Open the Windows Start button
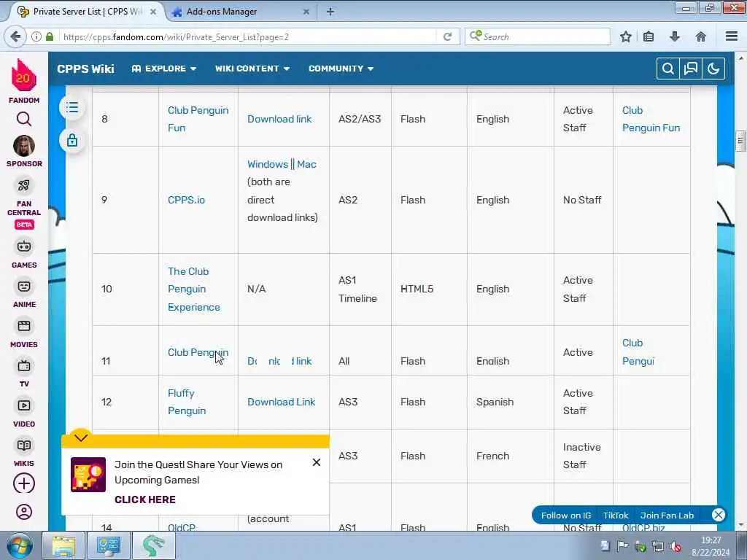747x560 pixels. click(x=19, y=545)
